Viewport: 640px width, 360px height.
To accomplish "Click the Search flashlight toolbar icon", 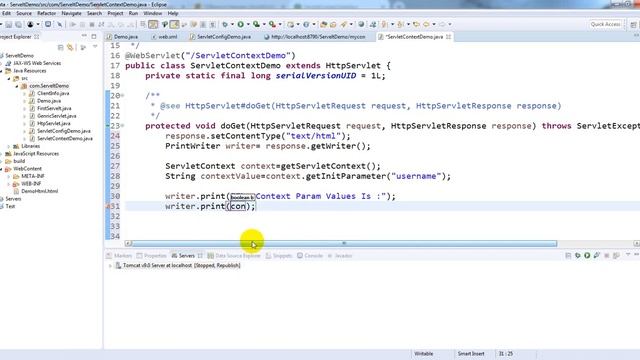I will click(344, 24).
